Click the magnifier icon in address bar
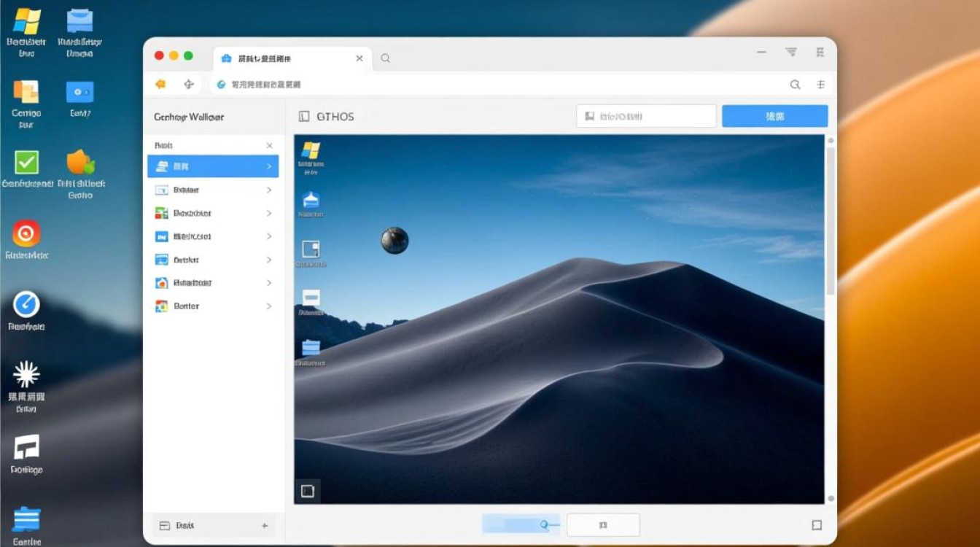 [795, 85]
